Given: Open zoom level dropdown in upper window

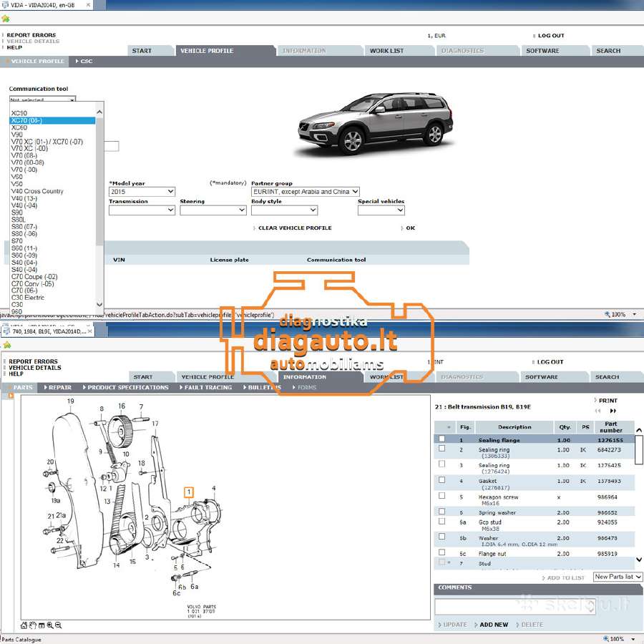Looking at the screenshot, I should pos(635,314).
